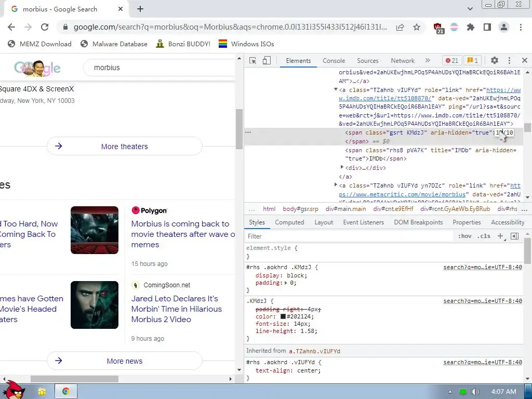Click the 1 issue warning badge
Screen dimensions: 532x399
pos(473,60)
